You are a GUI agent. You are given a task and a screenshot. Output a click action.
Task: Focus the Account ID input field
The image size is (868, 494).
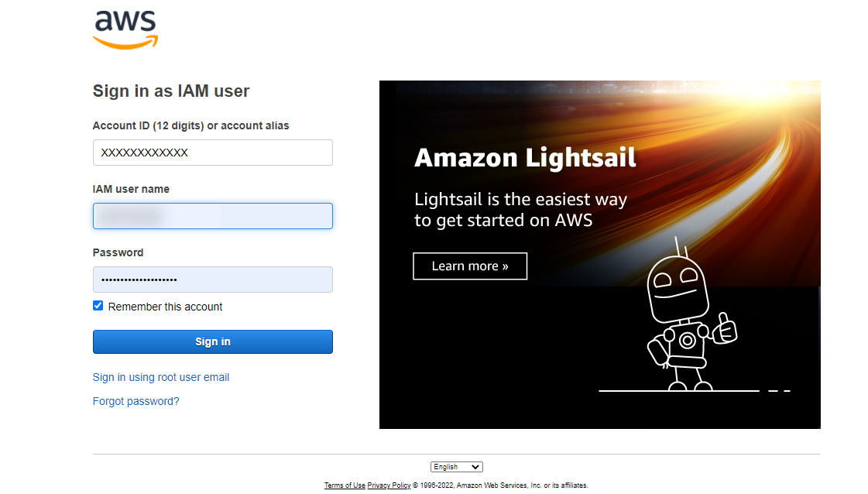coord(212,153)
